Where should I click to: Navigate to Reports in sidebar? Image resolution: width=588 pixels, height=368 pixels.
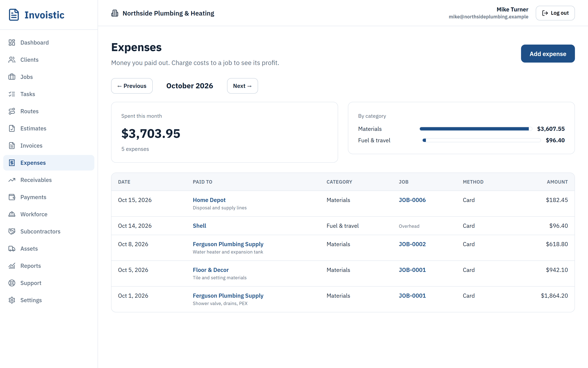49,266
